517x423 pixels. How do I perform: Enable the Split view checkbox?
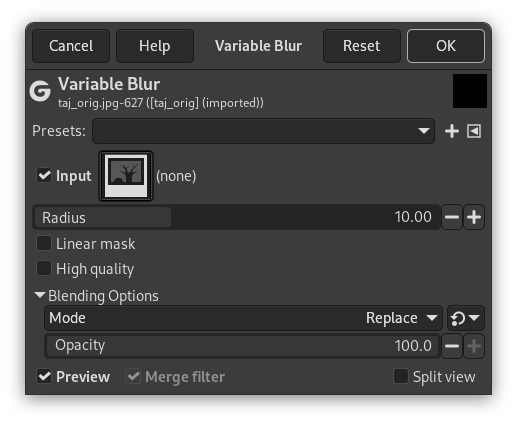(401, 376)
